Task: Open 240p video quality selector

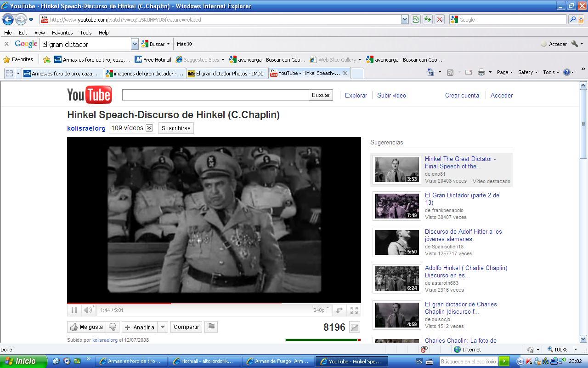Action: 321,310
